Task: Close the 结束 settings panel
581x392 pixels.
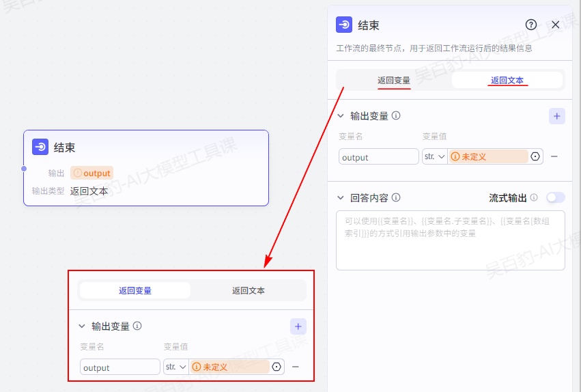Action: click(x=556, y=25)
